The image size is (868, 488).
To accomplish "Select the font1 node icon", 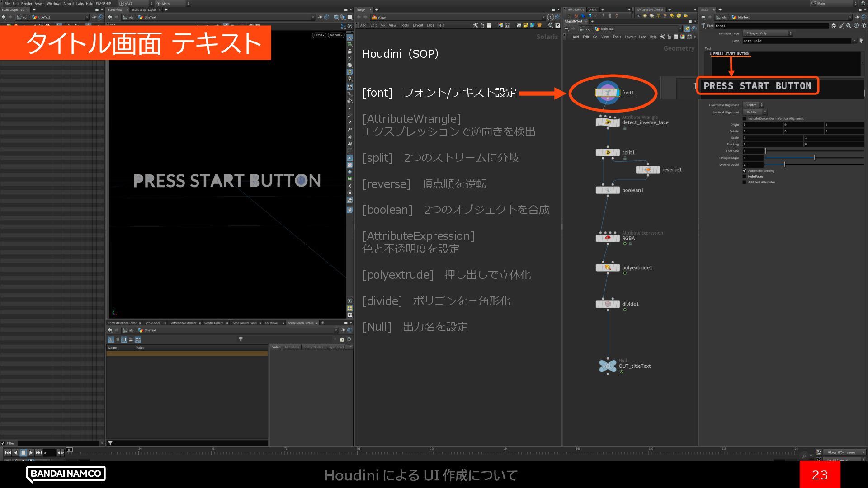I will 607,93.
